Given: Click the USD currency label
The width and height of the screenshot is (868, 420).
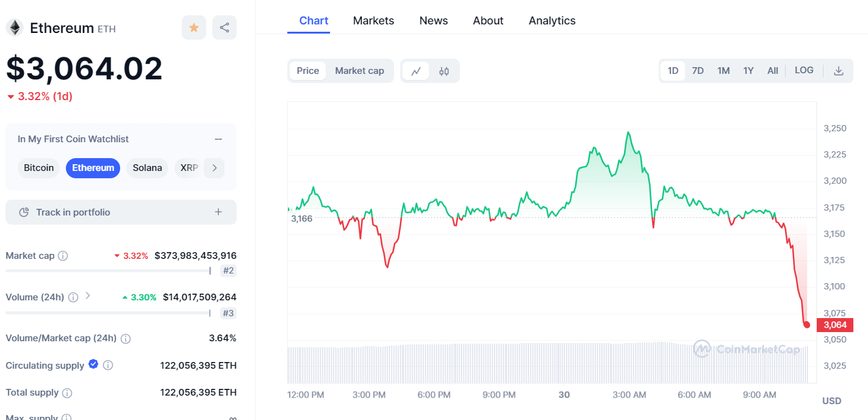Looking at the screenshot, I should (831, 401).
